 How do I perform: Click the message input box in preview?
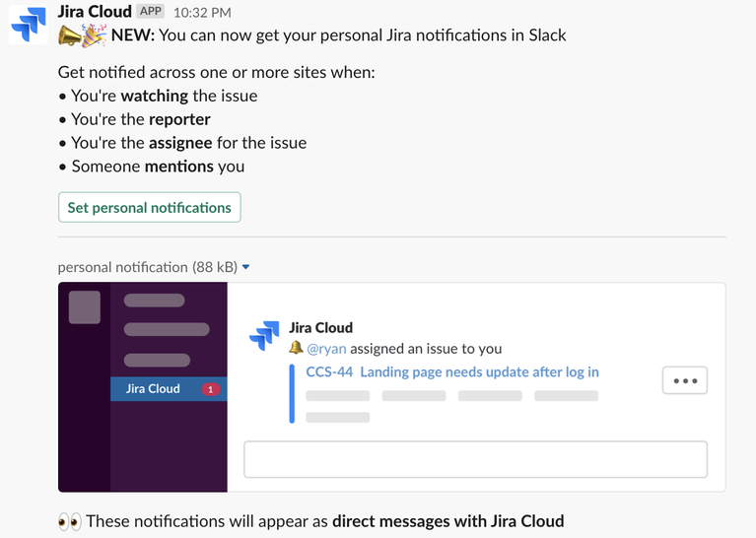click(475, 459)
